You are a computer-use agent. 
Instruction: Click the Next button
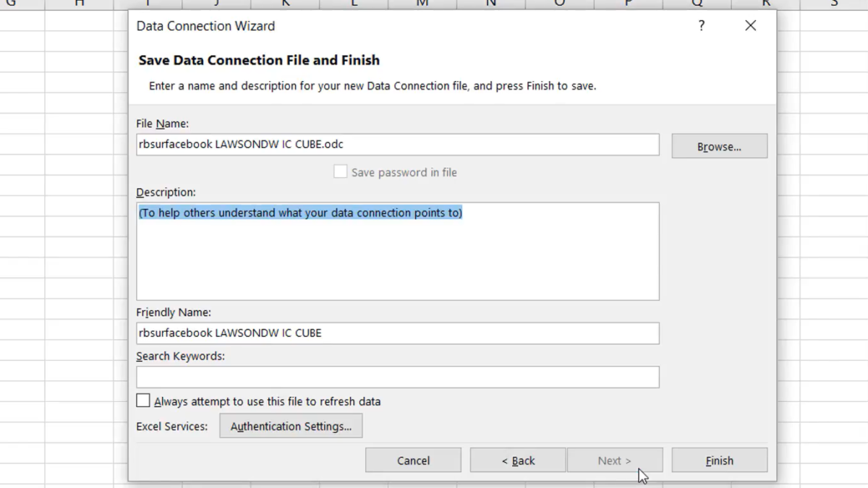(x=614, y=461)
